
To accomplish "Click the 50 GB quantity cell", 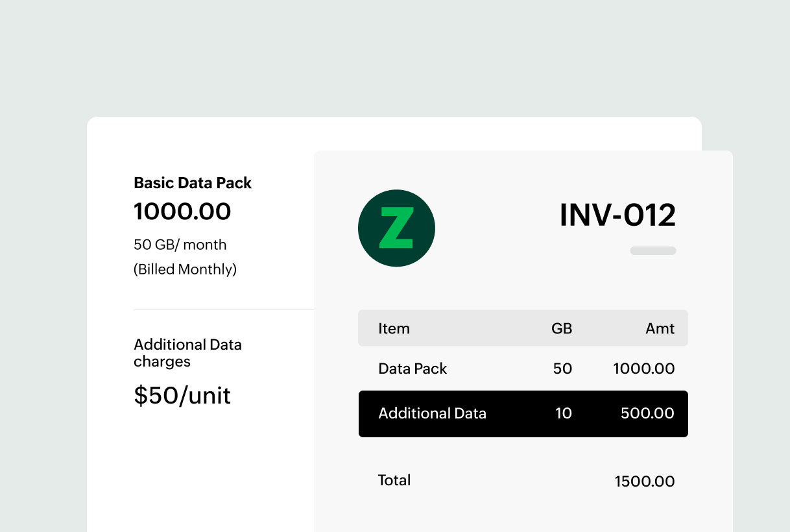I will click(562, 369).
